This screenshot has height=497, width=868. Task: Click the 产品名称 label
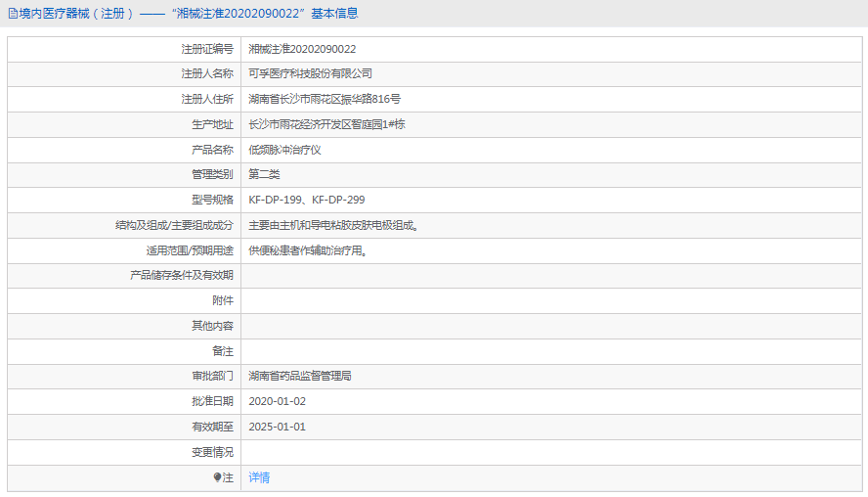coord(212,150)
